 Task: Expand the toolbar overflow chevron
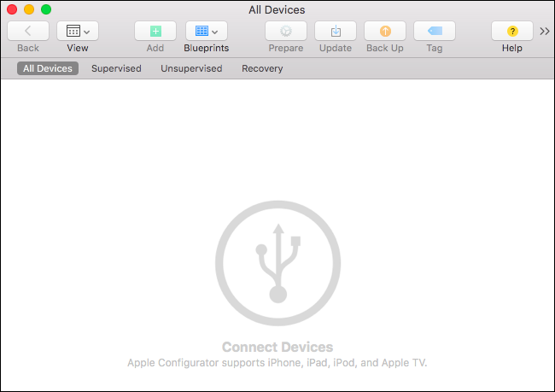click(545, 32)
